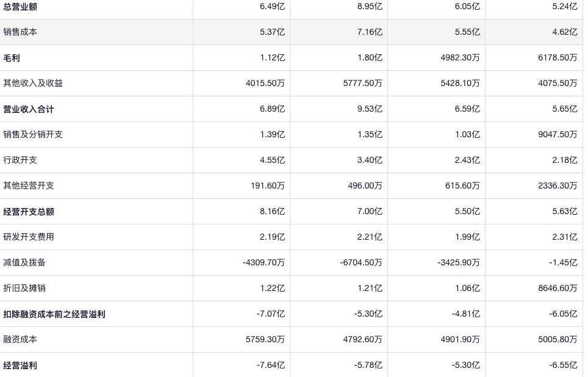The image size is (588, 377).
Task: Click the 减值及拨备 row label
Action: coord(24,262)
